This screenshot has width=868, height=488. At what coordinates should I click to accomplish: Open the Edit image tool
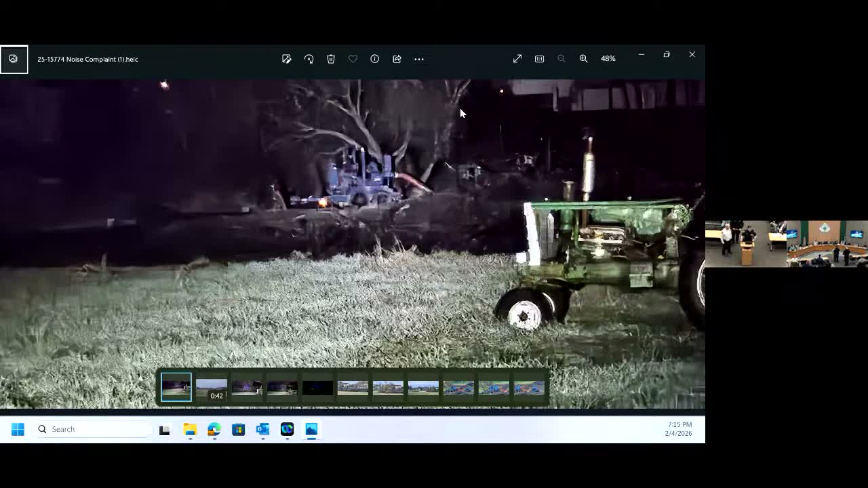pyautogui.click(x=287, y=59)
